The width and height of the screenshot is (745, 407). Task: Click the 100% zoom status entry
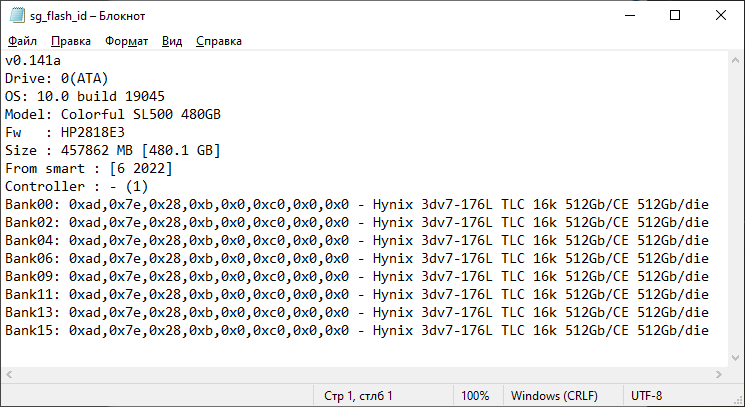coord(475,396)
